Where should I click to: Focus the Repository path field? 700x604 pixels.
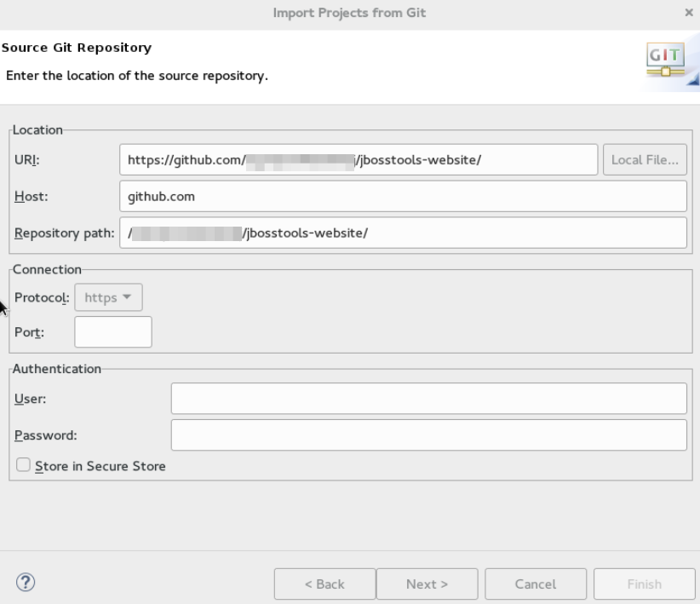pyautogui.click(x=403, y=233)
